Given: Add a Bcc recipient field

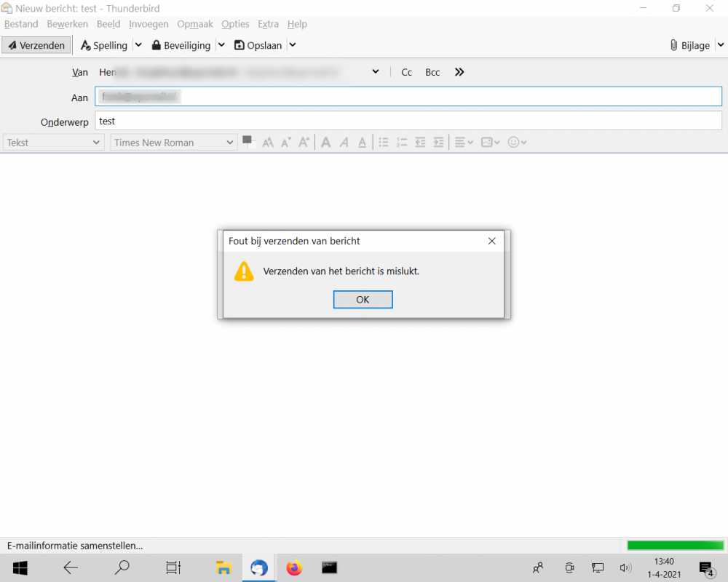Looking at the screenshot, I should coord(432,72).
